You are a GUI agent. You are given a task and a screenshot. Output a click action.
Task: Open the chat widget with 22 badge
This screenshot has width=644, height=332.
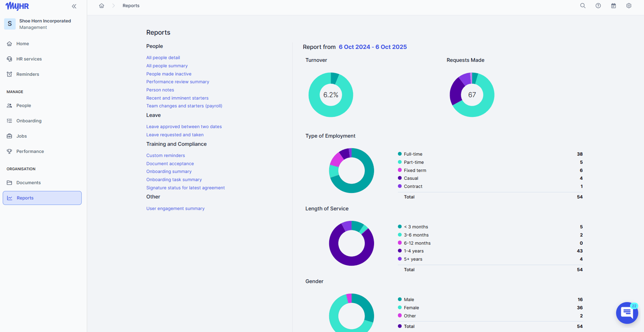tap(627, 313)
